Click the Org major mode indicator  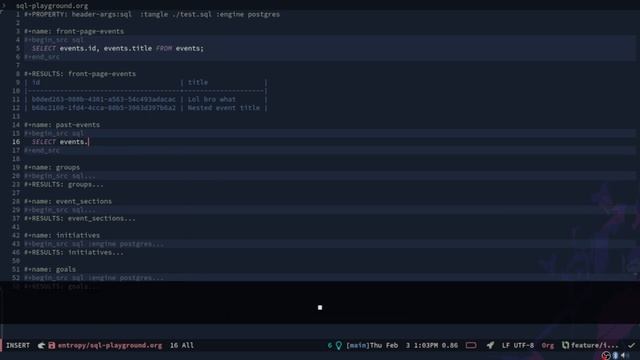click(547, 345)
